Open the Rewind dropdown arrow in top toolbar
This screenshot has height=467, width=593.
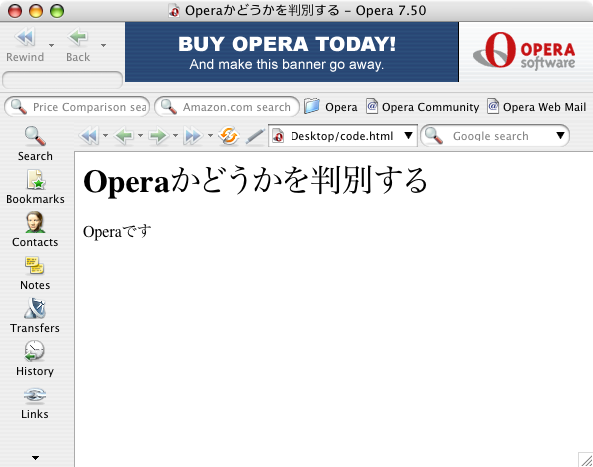51,45
